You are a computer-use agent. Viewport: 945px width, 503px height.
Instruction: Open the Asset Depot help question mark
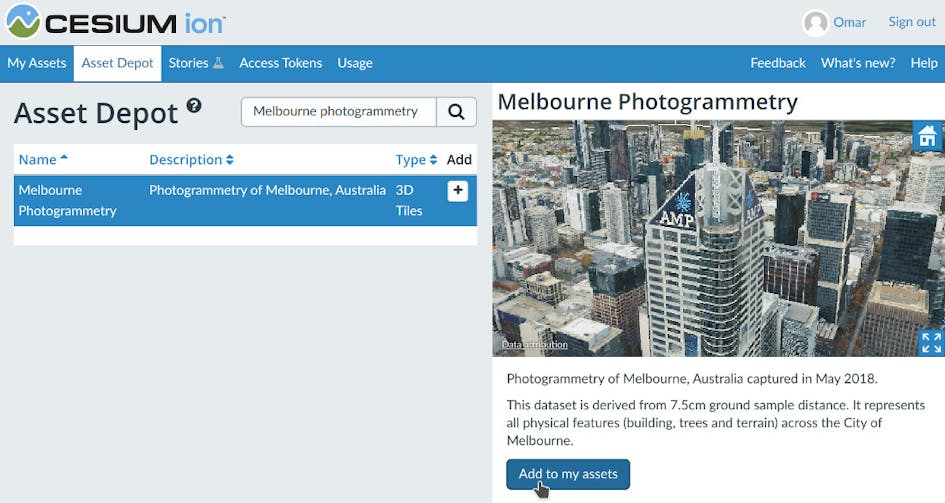[x=194, y=105]
